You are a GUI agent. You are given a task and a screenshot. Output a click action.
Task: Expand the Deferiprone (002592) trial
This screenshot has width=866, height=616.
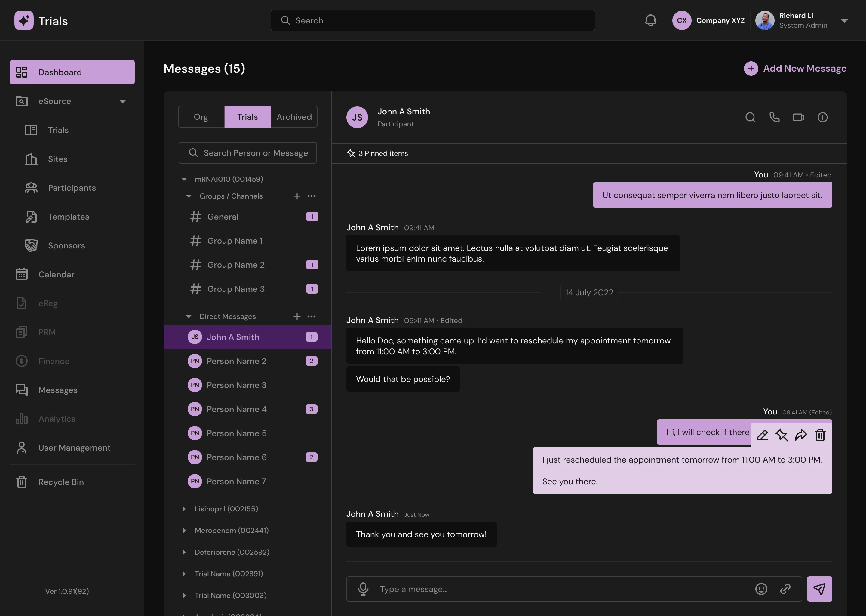point(184,552)
